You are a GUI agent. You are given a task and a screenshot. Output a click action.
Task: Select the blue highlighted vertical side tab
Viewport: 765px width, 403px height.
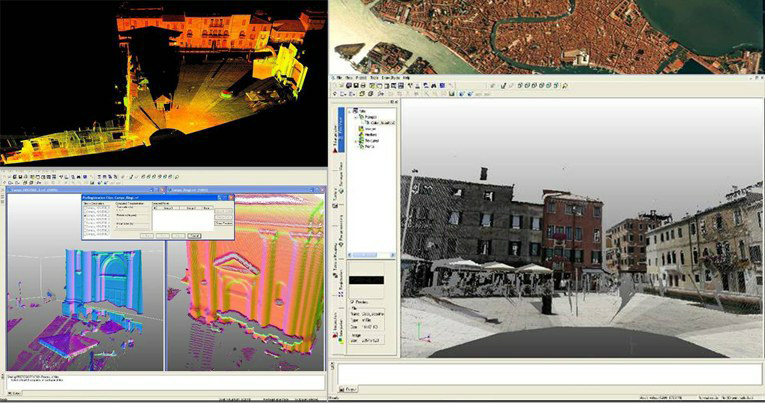(x=342, y=129)
